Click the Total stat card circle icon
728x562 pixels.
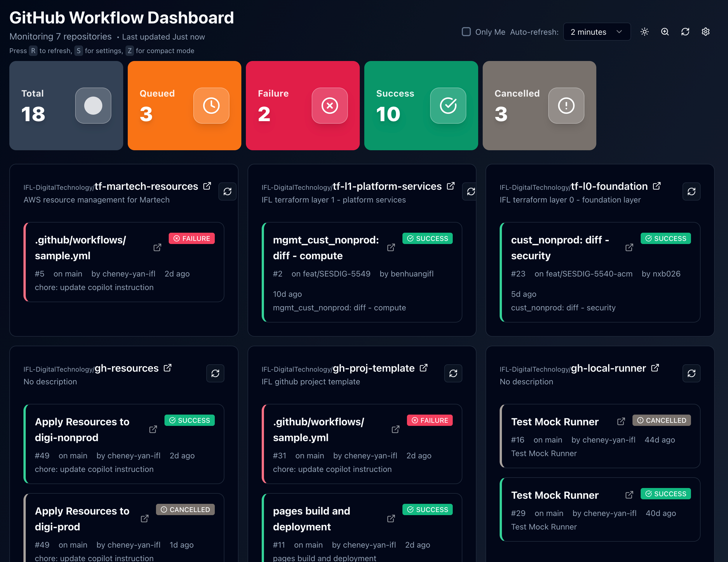pos(93,106)
